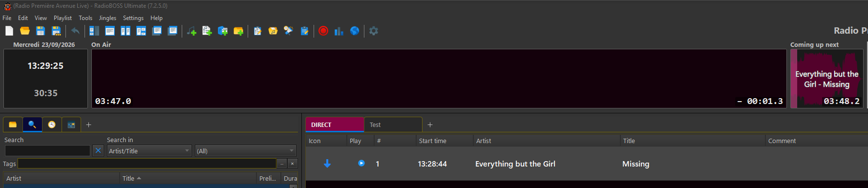This screenshot has width=868, height=188.
Task: Click the Coming up next track thumbnail
Action: (x=827, y=78)
